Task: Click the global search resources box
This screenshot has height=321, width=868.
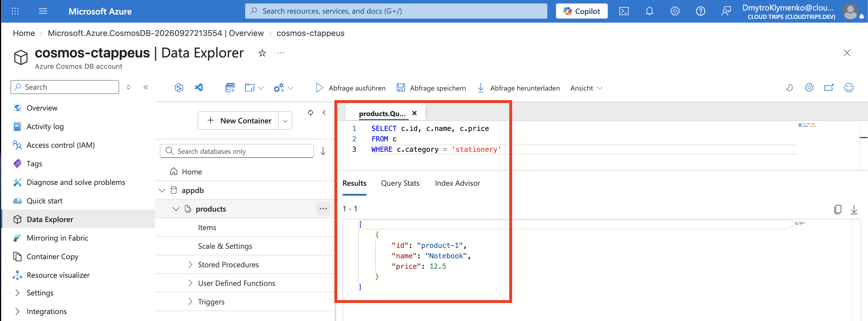Action: tap(396, 11)
